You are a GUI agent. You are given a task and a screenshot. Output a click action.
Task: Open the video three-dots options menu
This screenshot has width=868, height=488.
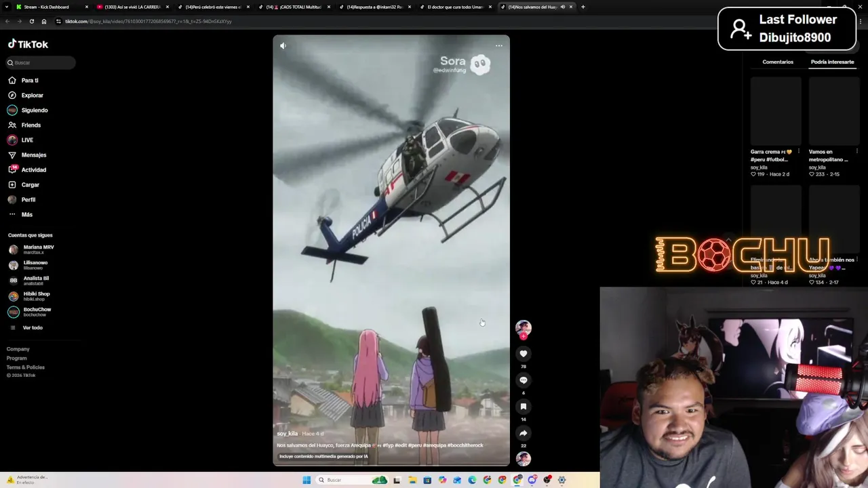click(x=499, y=46)
